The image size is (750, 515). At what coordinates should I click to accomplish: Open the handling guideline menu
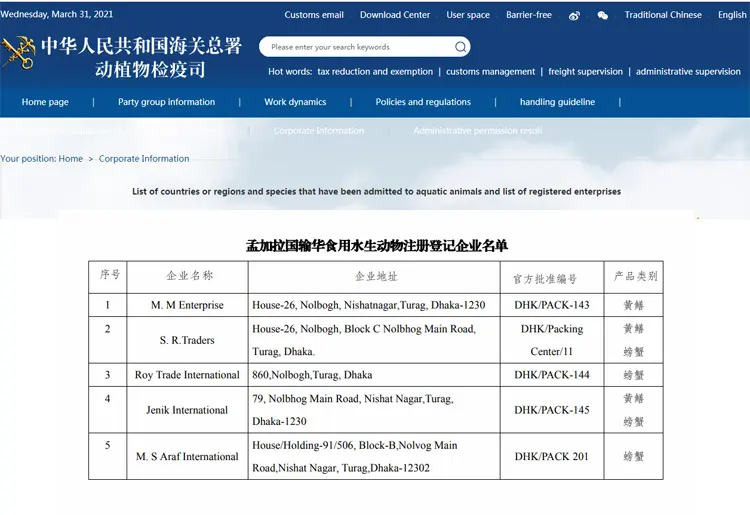tap(557, 102)
